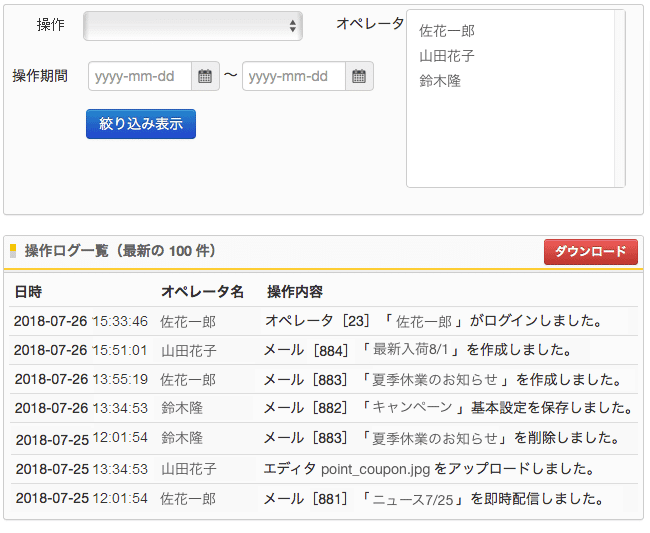Click the 絞り込み表示 filter button
Screen dimensions: 650x533
tap(141, 124)
